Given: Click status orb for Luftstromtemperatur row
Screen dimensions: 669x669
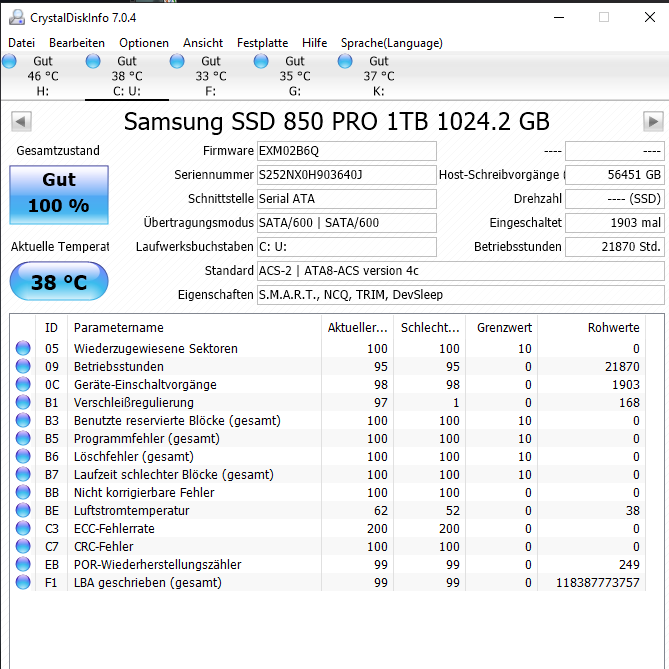Looking at the screenshot, I should (23, 510).
